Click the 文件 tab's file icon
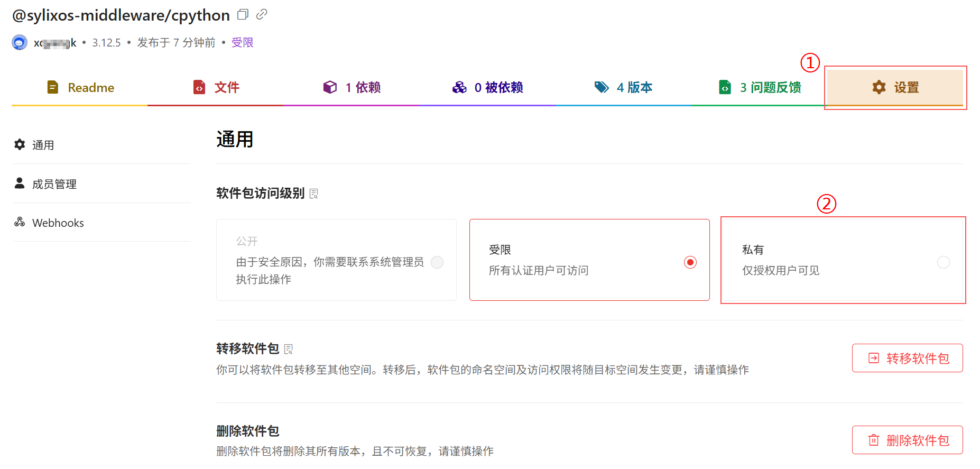This screenshot has height=469, width=980. tap(199, 87)
